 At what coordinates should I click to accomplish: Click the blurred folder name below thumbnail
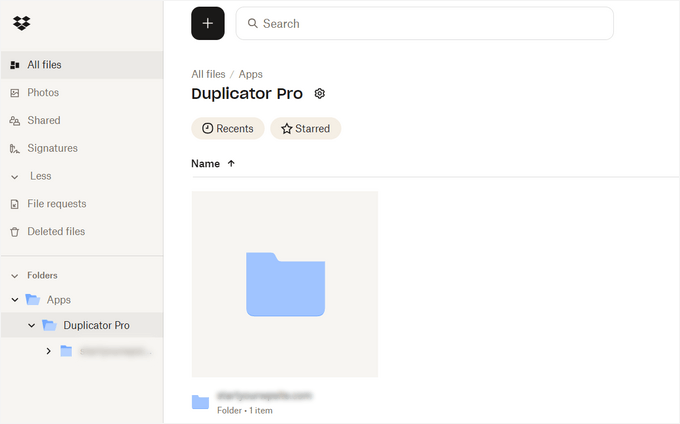coord(264,395)
